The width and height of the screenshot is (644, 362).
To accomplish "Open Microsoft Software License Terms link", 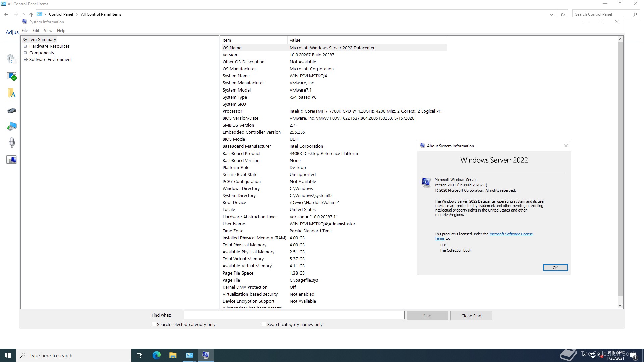I will coord(511,234).
